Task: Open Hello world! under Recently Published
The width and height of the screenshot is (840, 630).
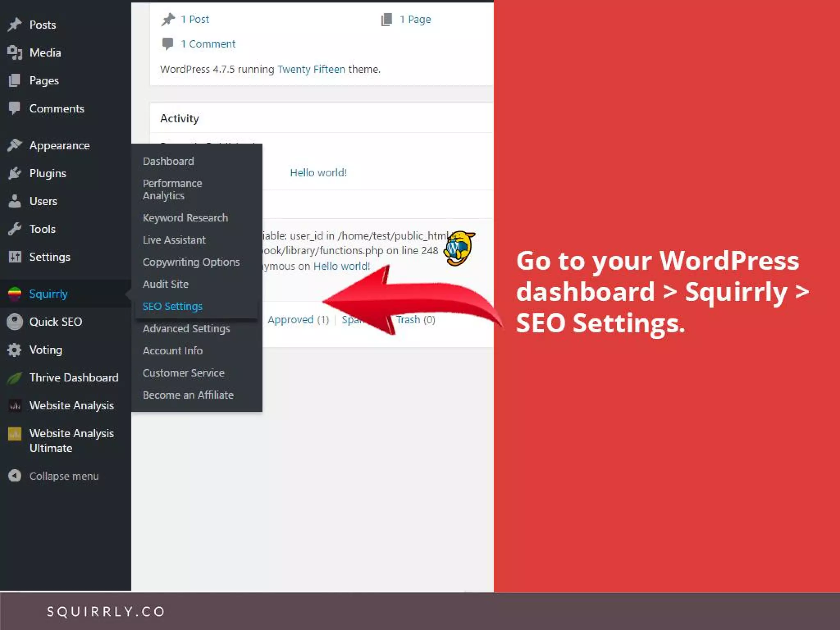Action: (x=318, y=173)
